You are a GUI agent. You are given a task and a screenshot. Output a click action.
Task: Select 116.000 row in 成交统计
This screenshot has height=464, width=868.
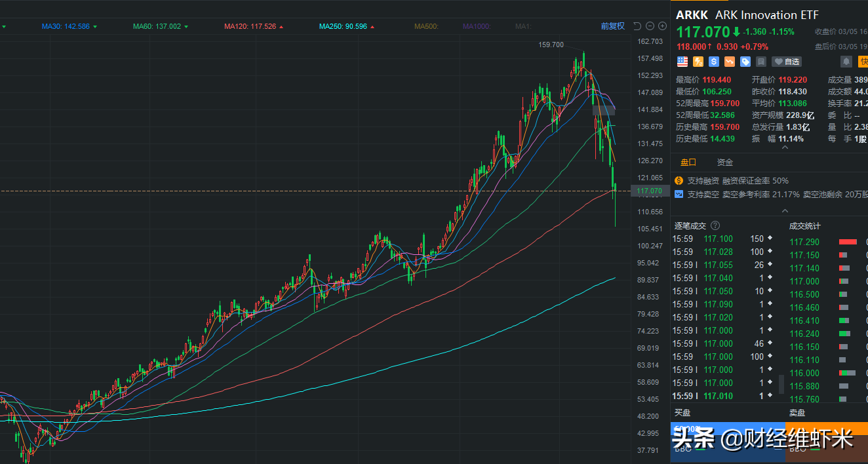pyautogui.click(x=827, y=373)
